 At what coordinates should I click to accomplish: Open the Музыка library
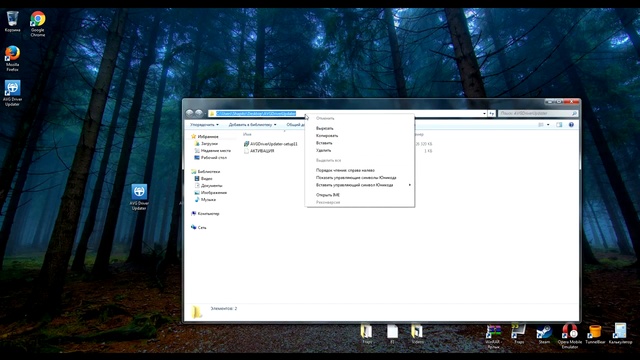205,200
